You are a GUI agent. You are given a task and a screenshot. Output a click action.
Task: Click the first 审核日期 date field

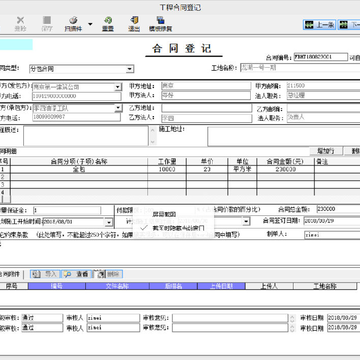pos(344,318)
